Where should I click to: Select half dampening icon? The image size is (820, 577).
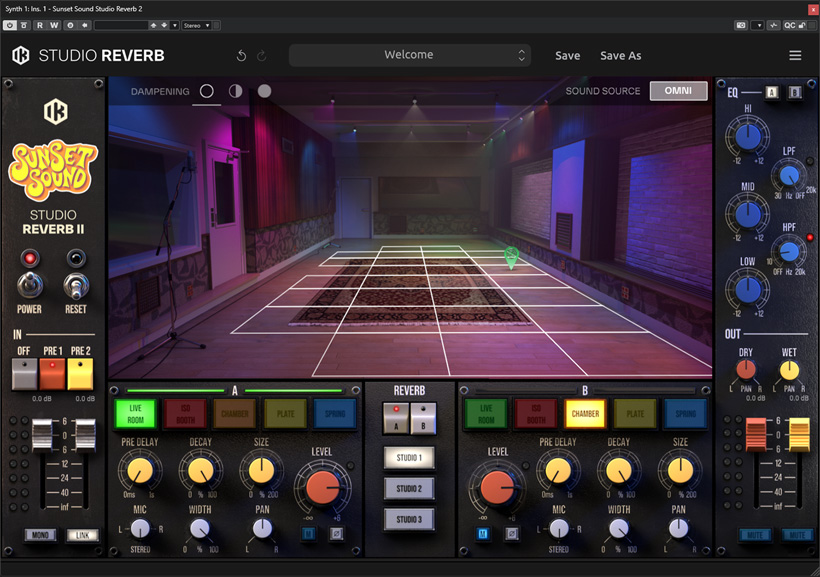pos(235,91)
